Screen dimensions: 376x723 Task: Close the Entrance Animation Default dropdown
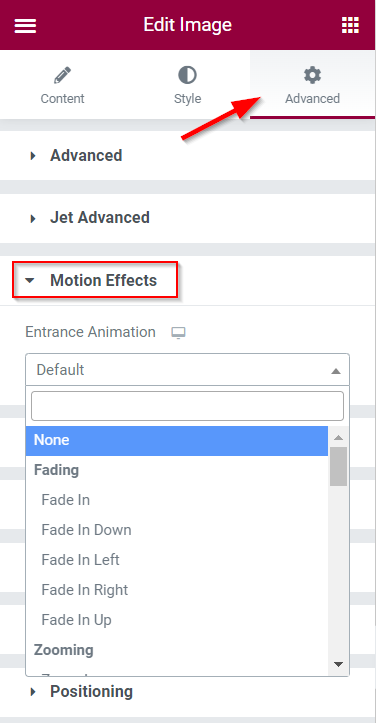[x=187, y=370]
